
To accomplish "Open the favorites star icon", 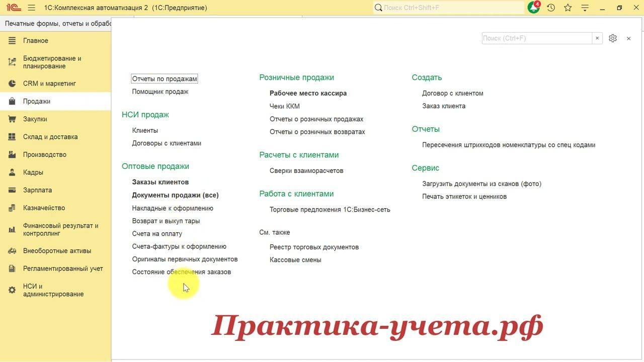I will point(568,8).
